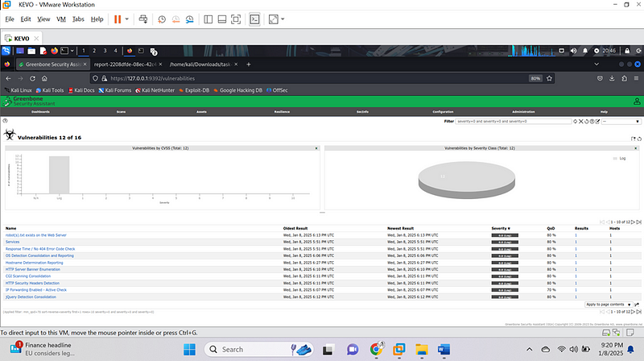
Task: Open VMware File menu
Action: [x=10, y=19]
